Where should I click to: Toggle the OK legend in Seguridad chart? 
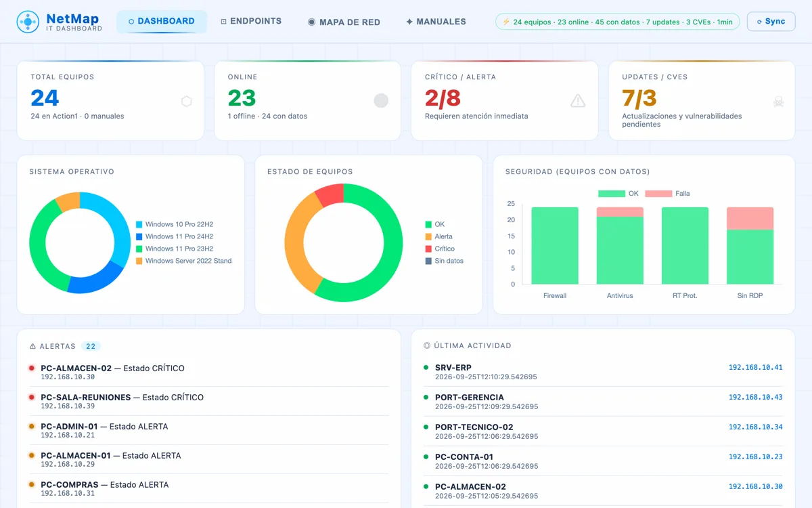(618, 194)
